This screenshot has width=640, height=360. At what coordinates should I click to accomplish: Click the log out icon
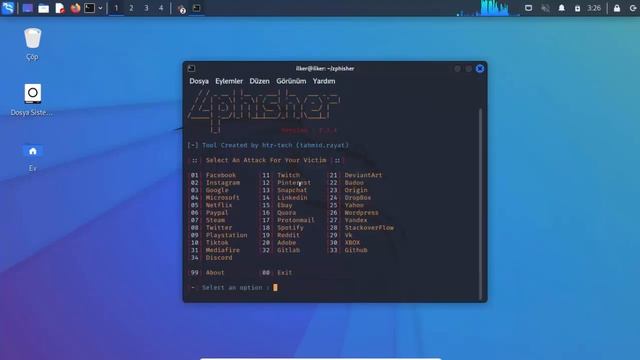tap(632, 8)
